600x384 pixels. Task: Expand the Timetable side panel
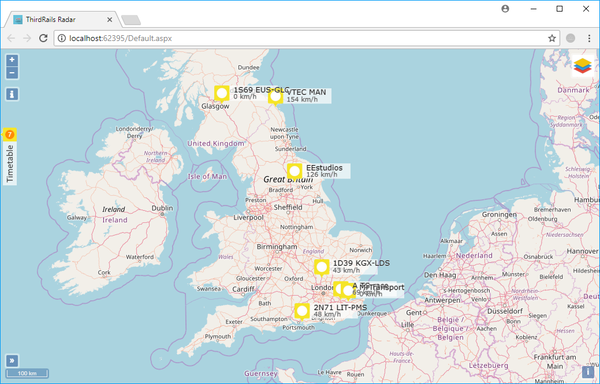coord(10,163)
